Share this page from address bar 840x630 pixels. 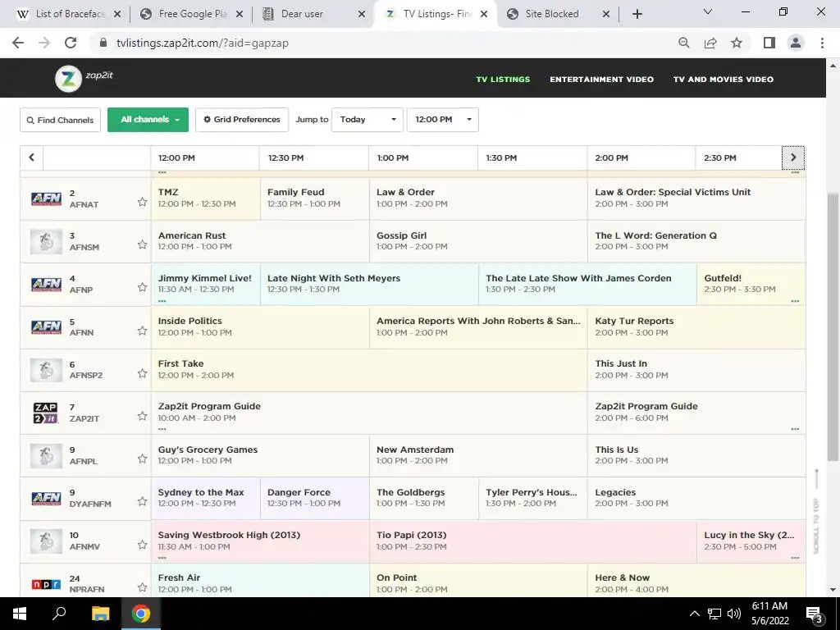[x=710, y=43]
